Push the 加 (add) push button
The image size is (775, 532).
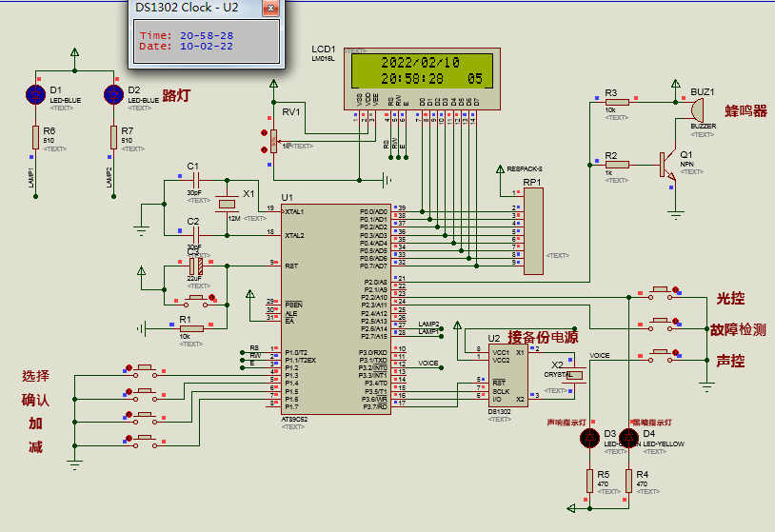click(x=146, y=418)
